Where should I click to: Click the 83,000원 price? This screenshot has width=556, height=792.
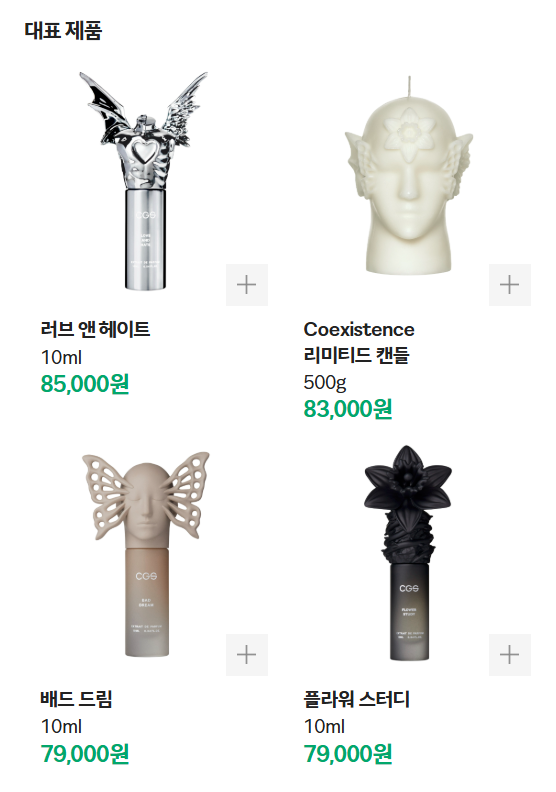point(348,409)
